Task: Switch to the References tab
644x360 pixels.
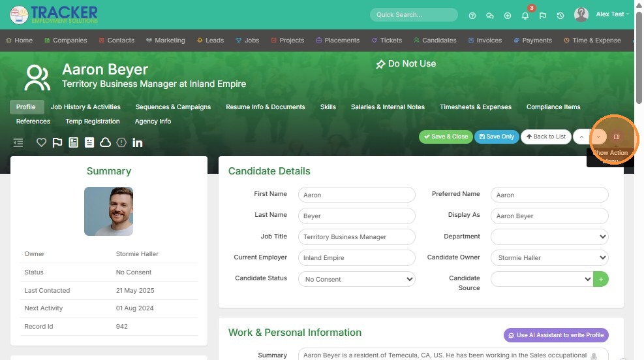Action: 33,122
